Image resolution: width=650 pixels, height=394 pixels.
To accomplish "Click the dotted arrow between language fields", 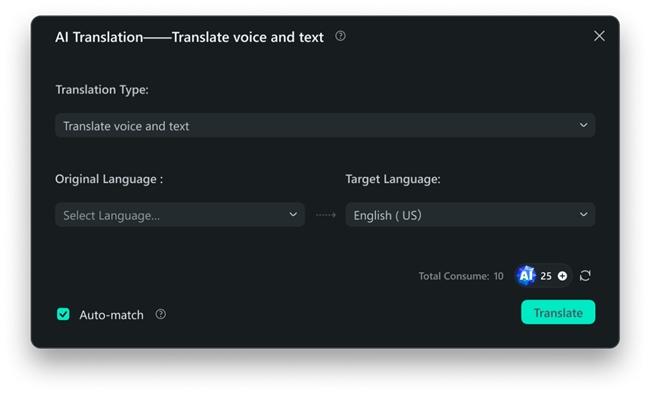I will coord(326,215).
